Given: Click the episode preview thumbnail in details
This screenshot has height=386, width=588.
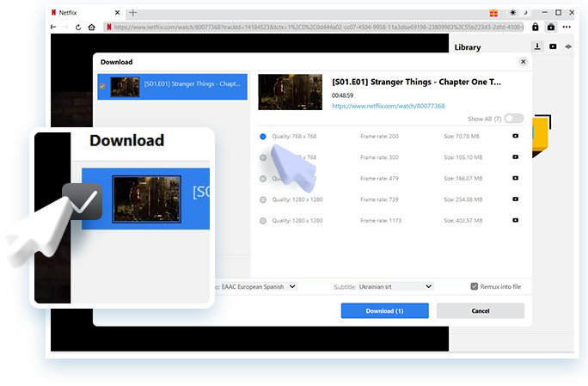Looking at the screenshot, I should pyautogui.click(x=290, y=92).
